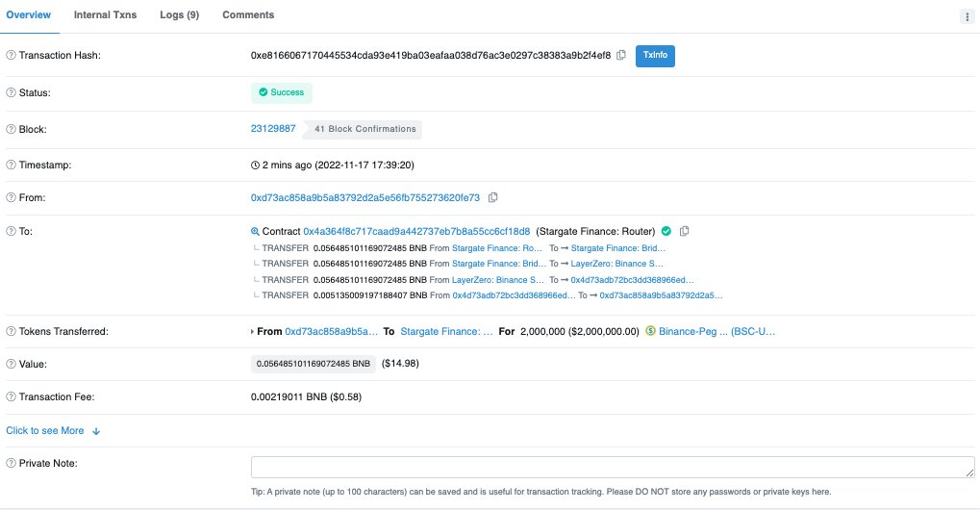Click the help icon beside Transaction Fee
Screen dimensions: 980x510
pyautogui.click(x=11, y=396)
